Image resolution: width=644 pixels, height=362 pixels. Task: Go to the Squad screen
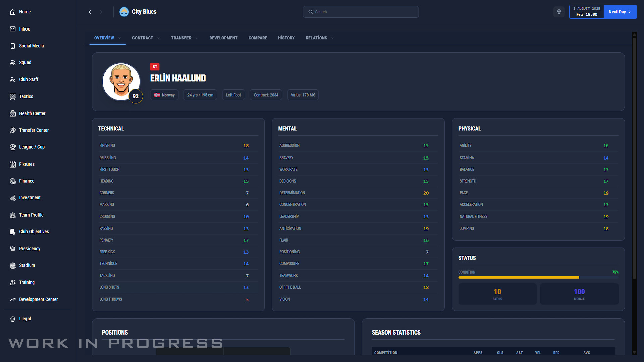pyautogui.click(x=25, y=62)
